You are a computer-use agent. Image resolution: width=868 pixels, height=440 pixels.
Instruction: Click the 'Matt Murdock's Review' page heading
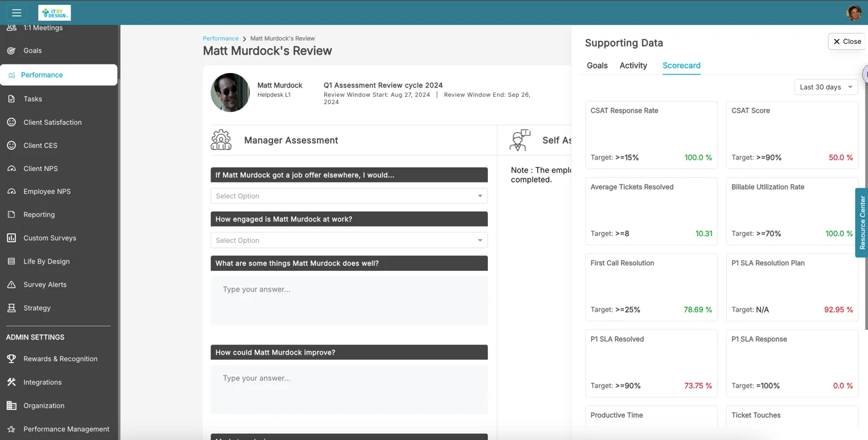tap(268, 51)
